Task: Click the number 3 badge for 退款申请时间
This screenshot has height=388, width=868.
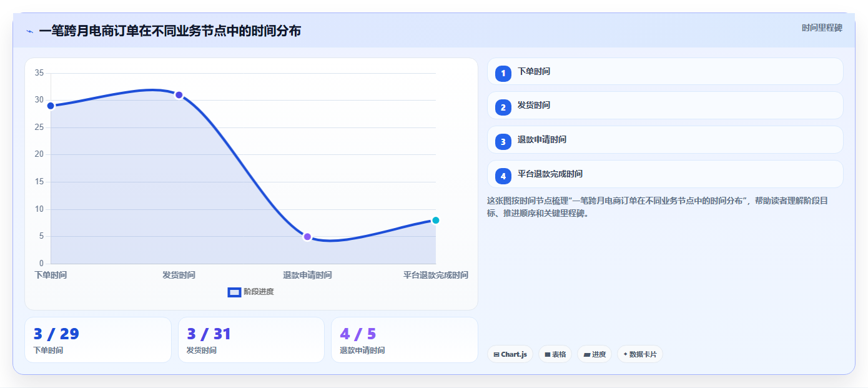Action: (503, 142)
